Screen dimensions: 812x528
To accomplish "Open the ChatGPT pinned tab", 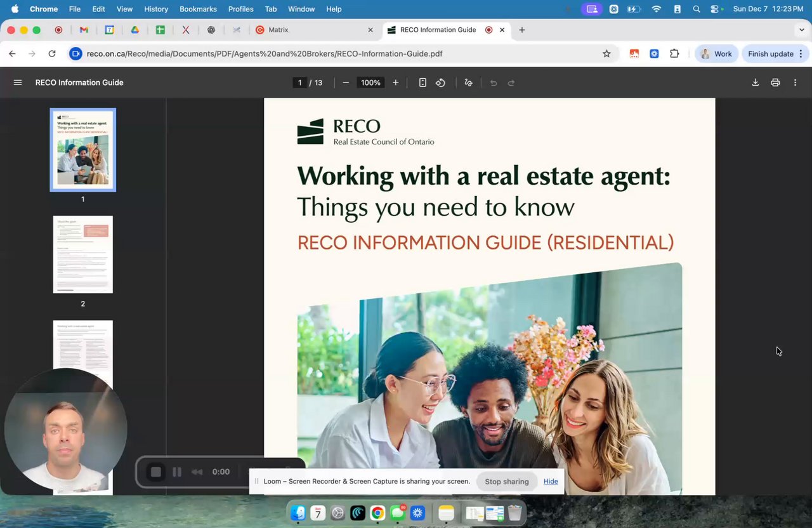I will pyautogui.click(x=211, y=30).
